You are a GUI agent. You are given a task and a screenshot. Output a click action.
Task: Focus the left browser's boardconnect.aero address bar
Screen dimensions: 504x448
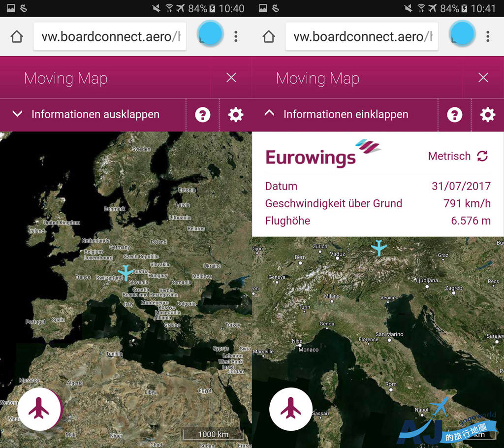pos(110,36)
